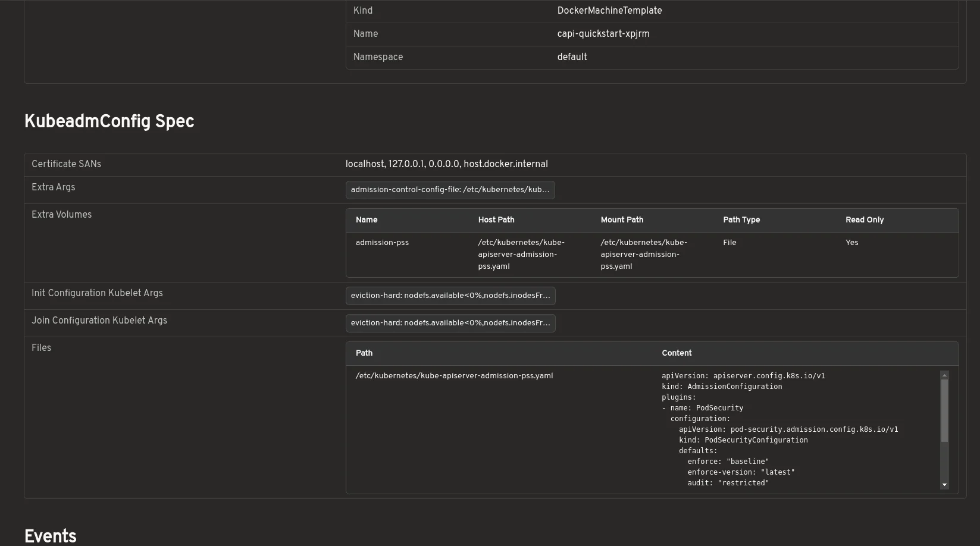Click the Init Configuration Kubelet Args label
980x546 pixels.
tap(97, 293)
